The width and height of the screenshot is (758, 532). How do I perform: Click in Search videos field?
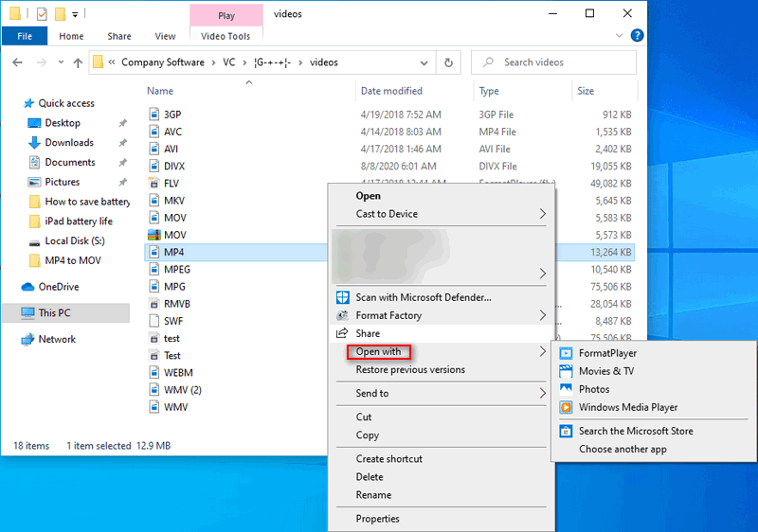pyautogui.click(x=553, y=62)
